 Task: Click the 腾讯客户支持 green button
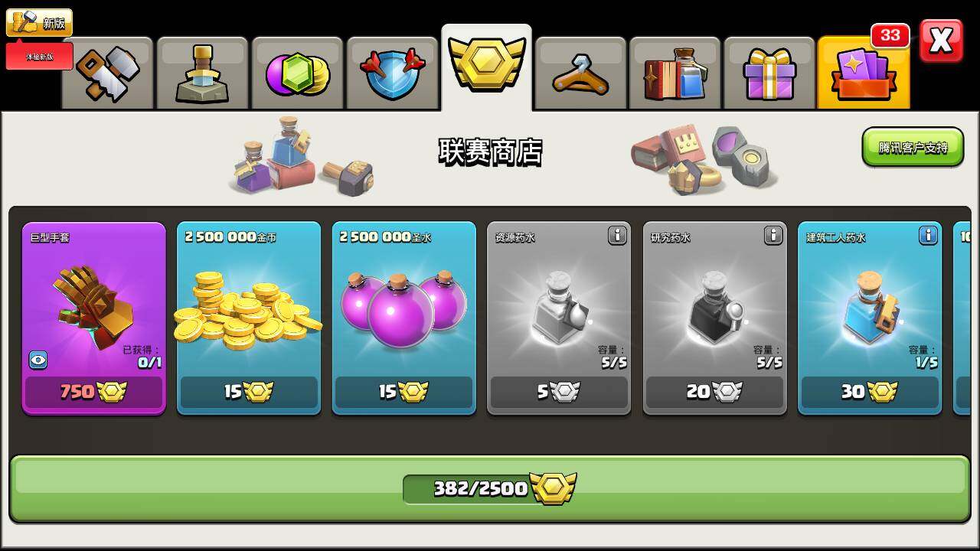913,147
